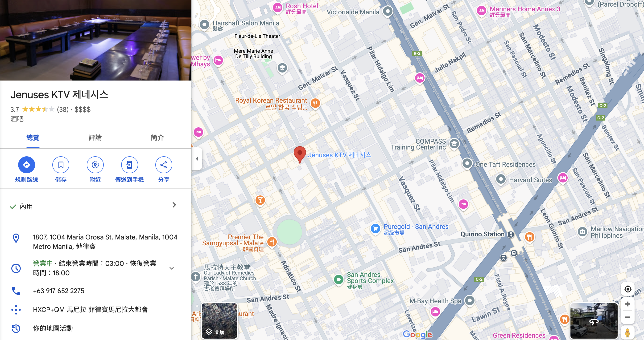The width and height of the screenshot is (644, 340).
Task: Open 你的地圖活動 map activity link
Action: (53, 328)
